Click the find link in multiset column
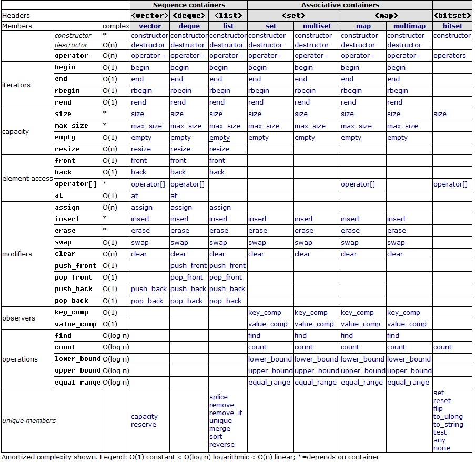Viewport: 476px width, 464px height. [300, 336]
